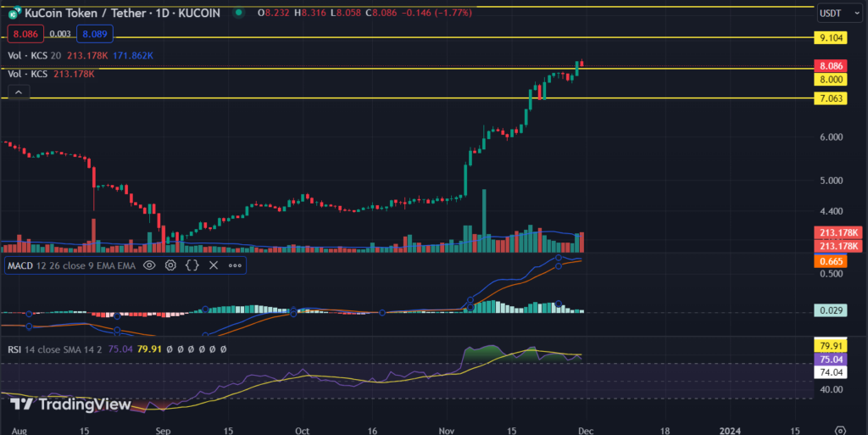The height and width of the screenshot is (435, 868).
Task: Click the red sell price 8.086 button
Action: [x=25, y=34]
